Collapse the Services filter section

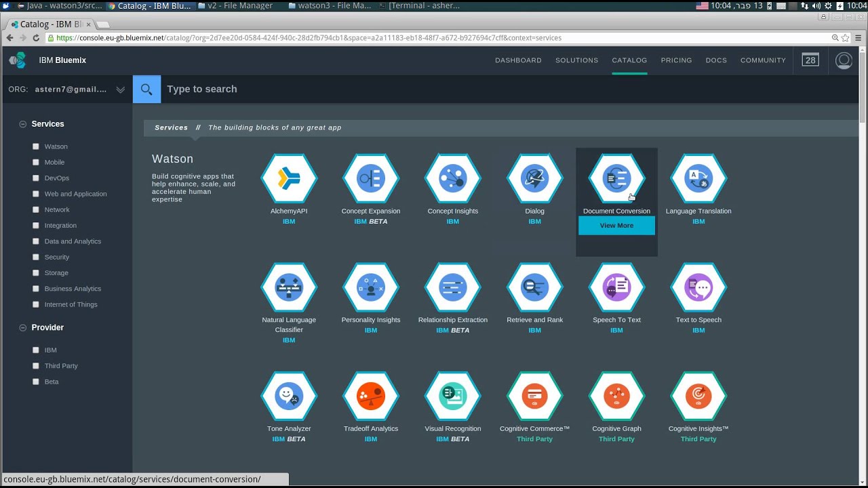(23, 124)
